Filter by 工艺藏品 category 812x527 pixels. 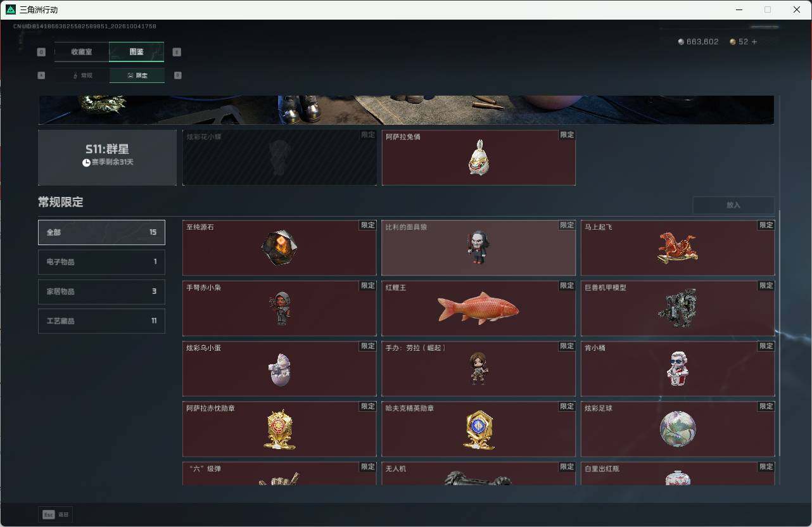(101, 321)
